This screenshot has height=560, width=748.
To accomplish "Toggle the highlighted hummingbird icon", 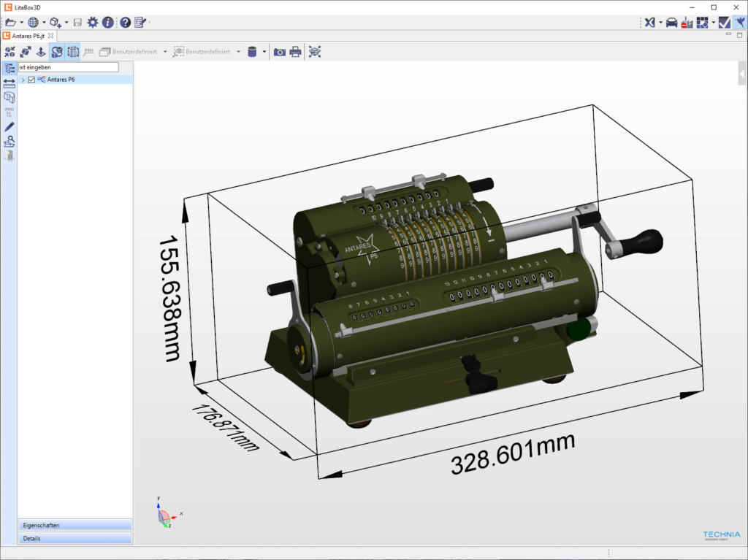I will tap(740, 23).
